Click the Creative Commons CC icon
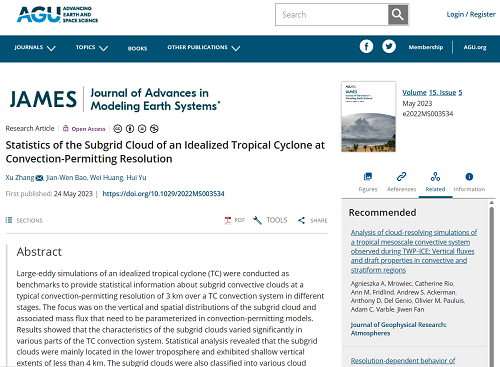The width and height of the screenshot is (500, 367). click(118, 129)
